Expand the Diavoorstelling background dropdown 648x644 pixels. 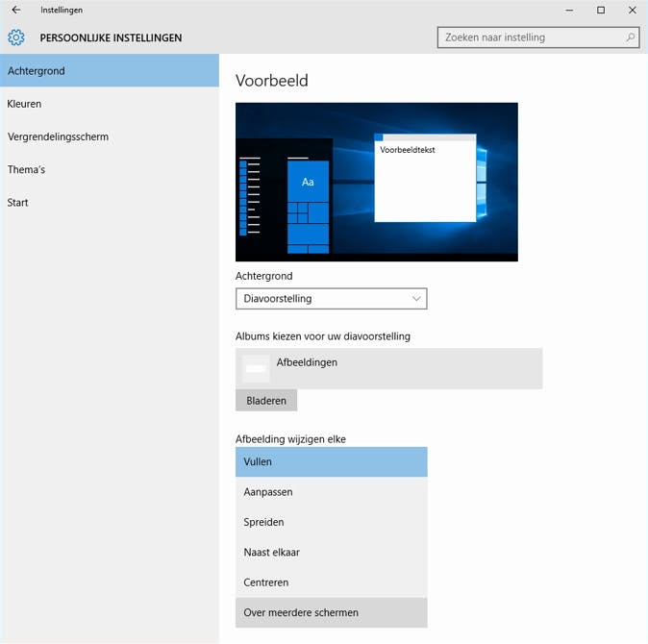[x=332, y=299]
